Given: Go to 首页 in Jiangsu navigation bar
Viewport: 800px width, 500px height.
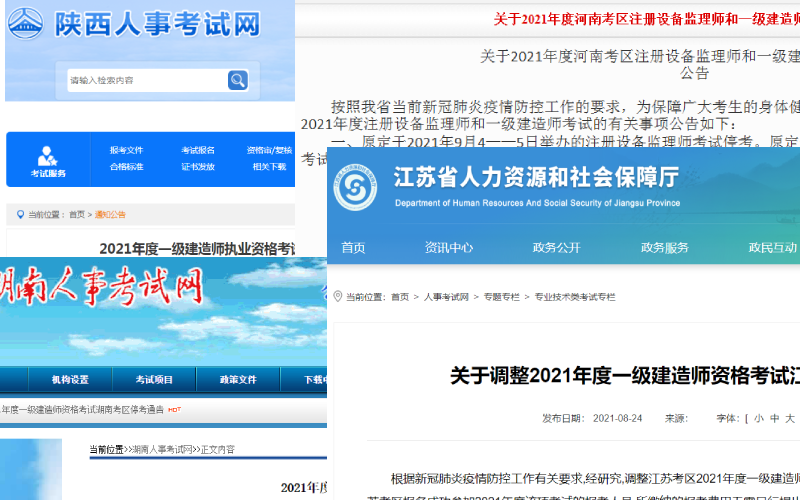Looking at the screenshot, I should tap(353, 248).
